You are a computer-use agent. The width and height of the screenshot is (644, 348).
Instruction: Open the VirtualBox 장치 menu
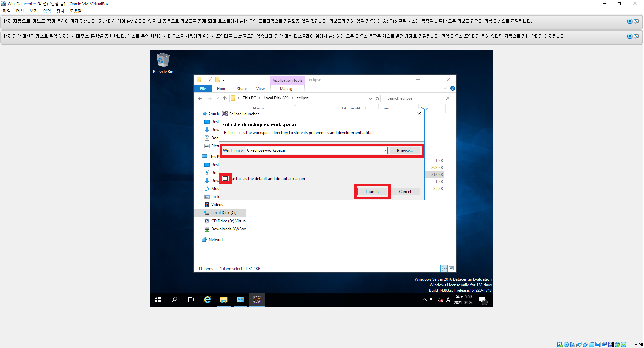tap(60, 11)
